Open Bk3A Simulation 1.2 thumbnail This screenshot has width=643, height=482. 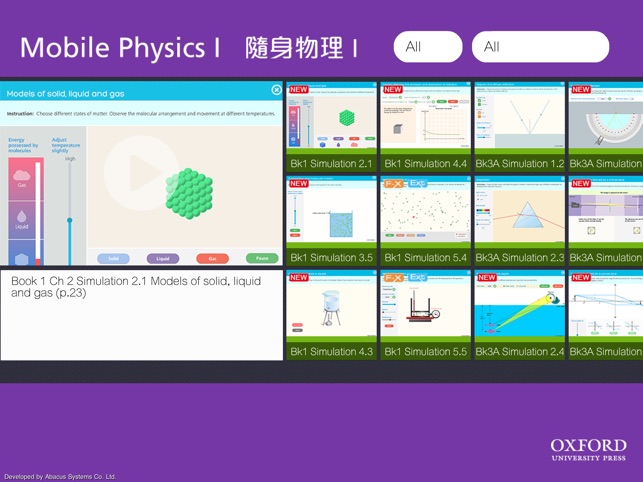520,126
